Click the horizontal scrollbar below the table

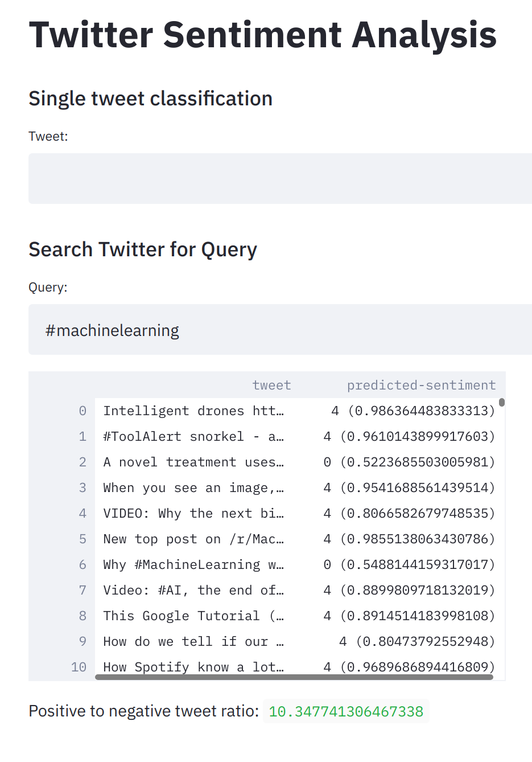coord(294,678)
